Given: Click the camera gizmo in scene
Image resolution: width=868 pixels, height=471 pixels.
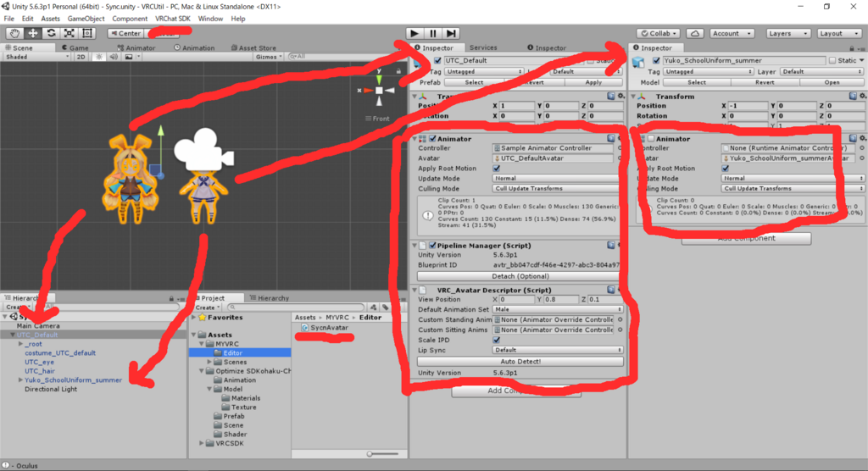Looking at the screenshot, I should click(x=203, y=149).
